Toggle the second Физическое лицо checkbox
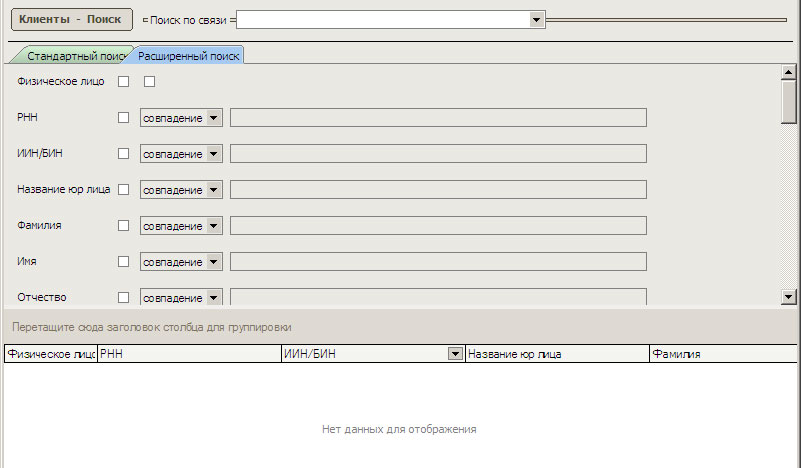Viewport: 801px width, 468px height. 150,82
